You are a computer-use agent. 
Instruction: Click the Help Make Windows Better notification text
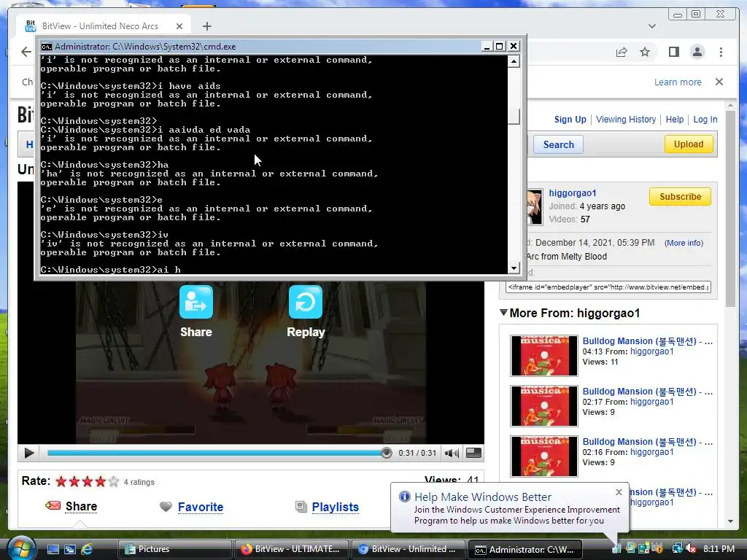point(517,515)
